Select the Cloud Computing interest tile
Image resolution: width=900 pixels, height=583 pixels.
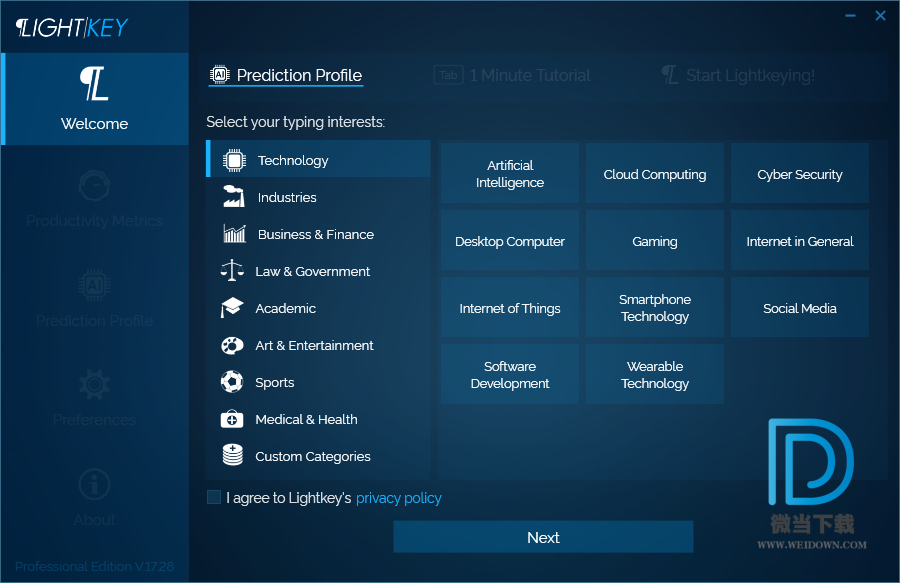(654, 173)
